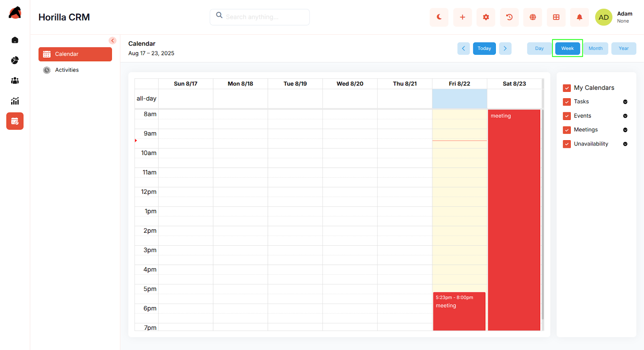This screenshot has height=350, width=644.
Task: Click the Today button
Action: pyautogui.click(x=484, y=48)
